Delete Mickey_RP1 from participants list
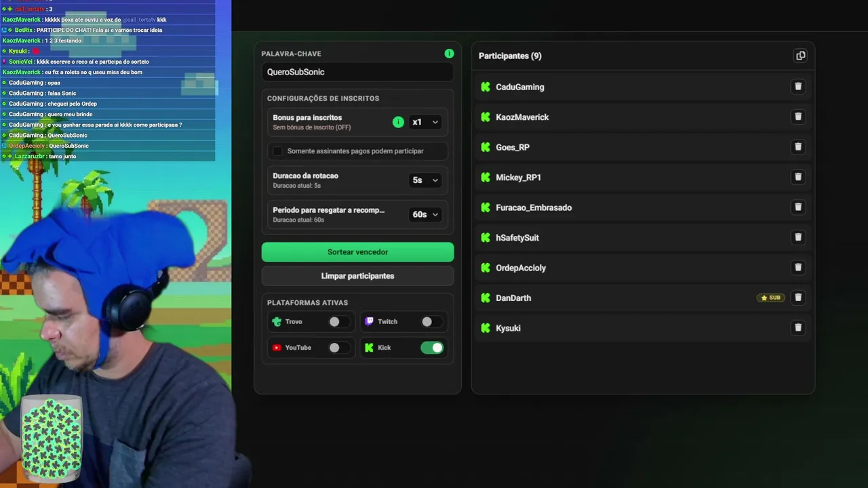 pyautogui.click(x=798, y=177)
